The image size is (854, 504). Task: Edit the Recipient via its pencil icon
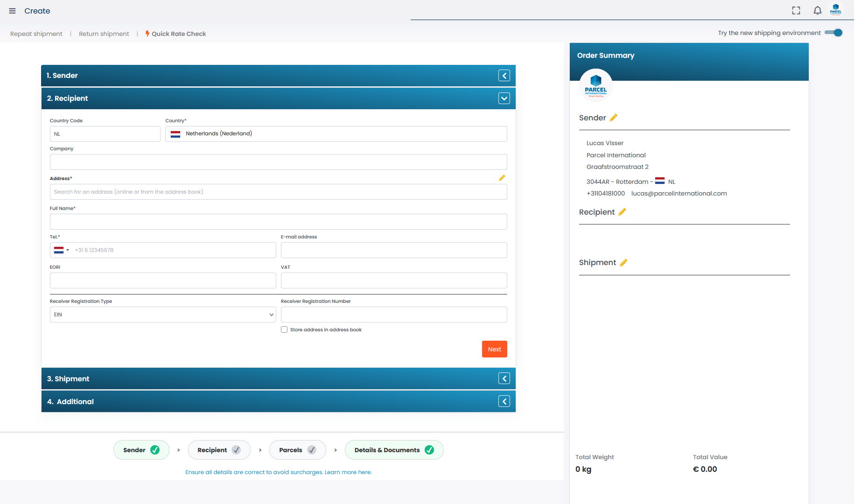tap(622, 212)
